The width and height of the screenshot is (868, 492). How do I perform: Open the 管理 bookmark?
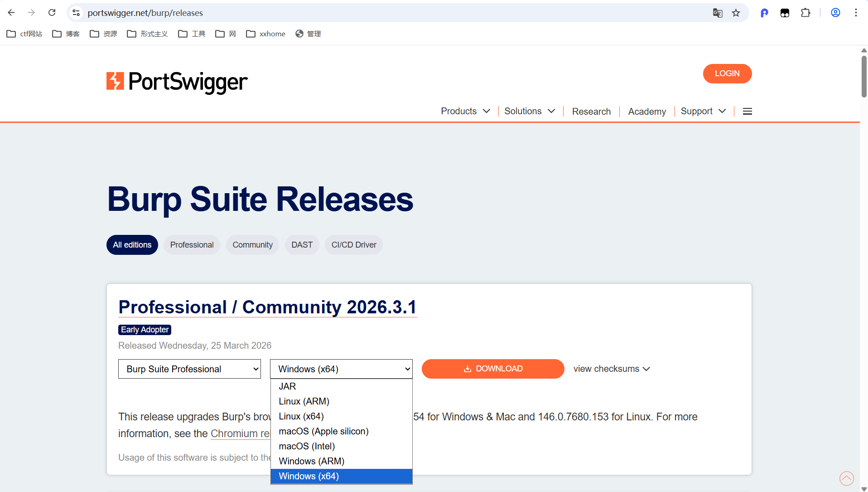pyautogui.click(x=308, y=34)
